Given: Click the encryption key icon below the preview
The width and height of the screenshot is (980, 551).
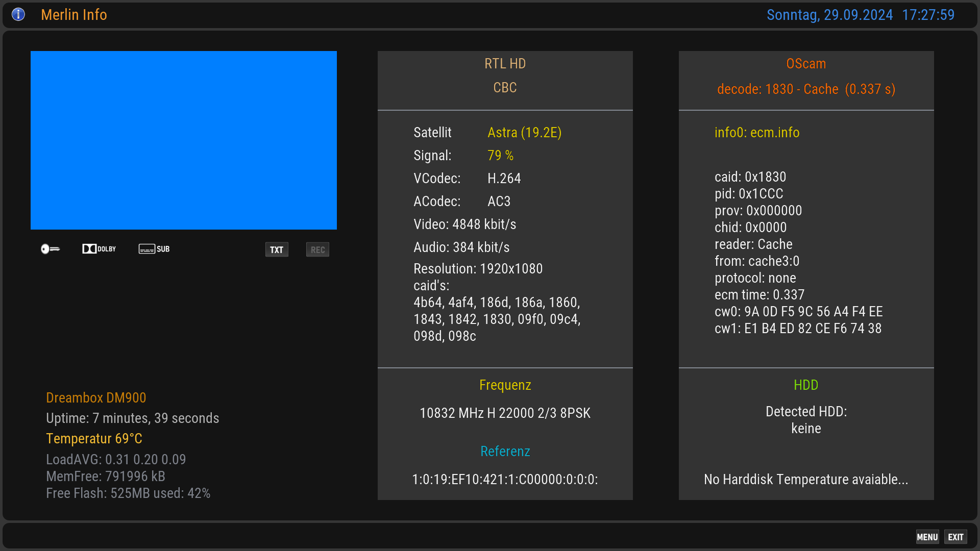Looking at the screenshot, I should pos(50,249).
